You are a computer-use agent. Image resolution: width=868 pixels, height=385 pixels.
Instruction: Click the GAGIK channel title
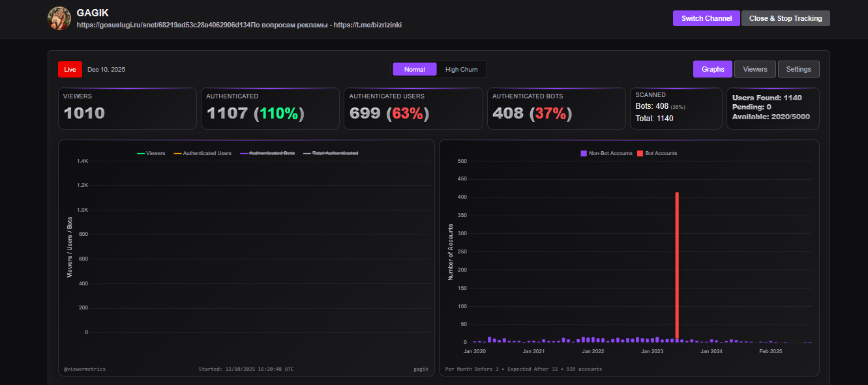(93, 12)
